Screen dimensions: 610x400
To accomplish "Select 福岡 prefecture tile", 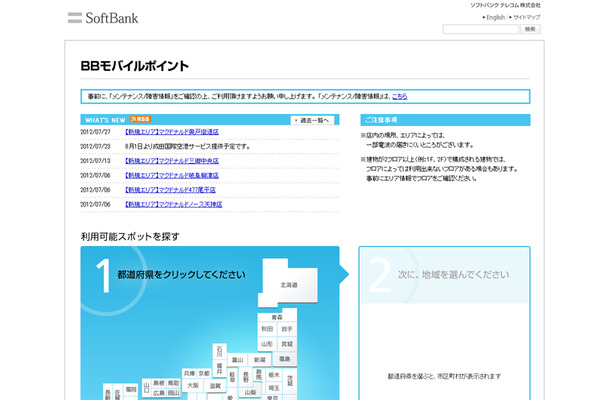I will tap(131, 389).
